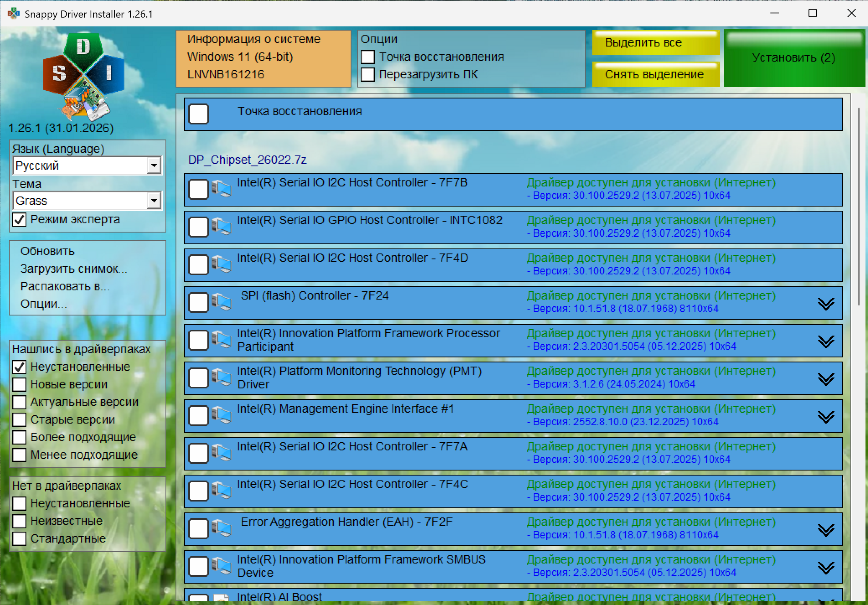Open the Тема Grass theme dropdown
Viewport: 868px width, 605px height.
pos(154,201)
